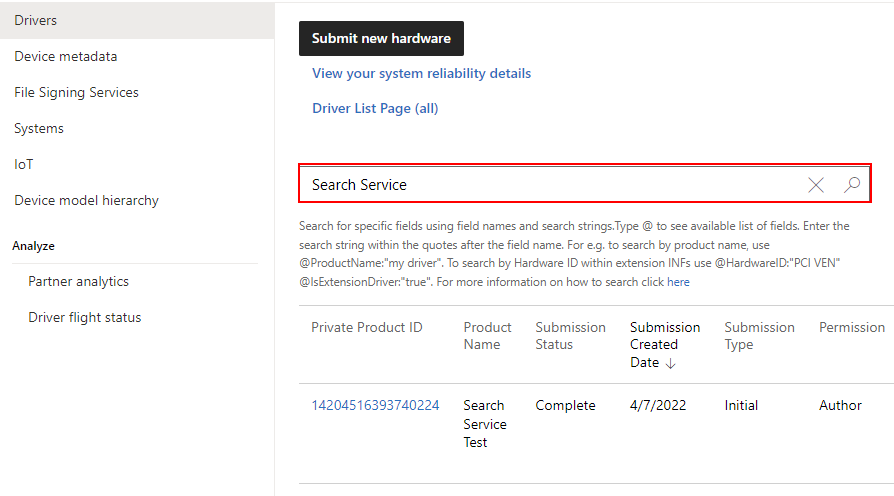
Task: Open product ID 14204516393740224
Action: tap(375, 405)
